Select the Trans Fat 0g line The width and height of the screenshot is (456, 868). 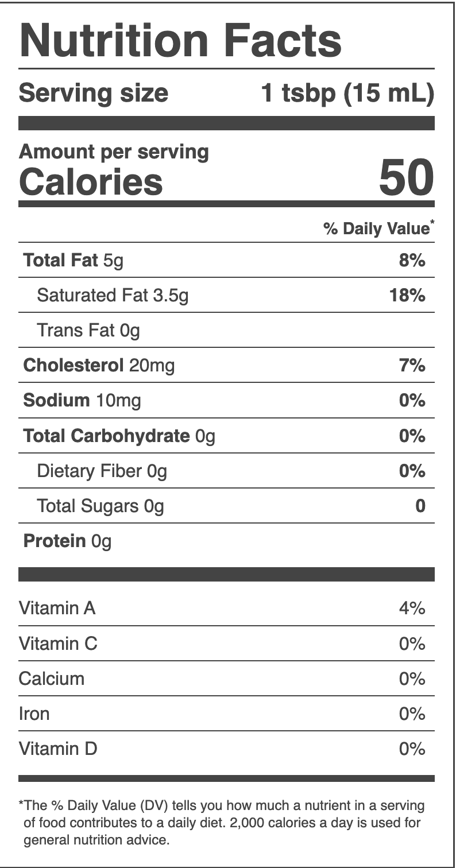[88, 331]
